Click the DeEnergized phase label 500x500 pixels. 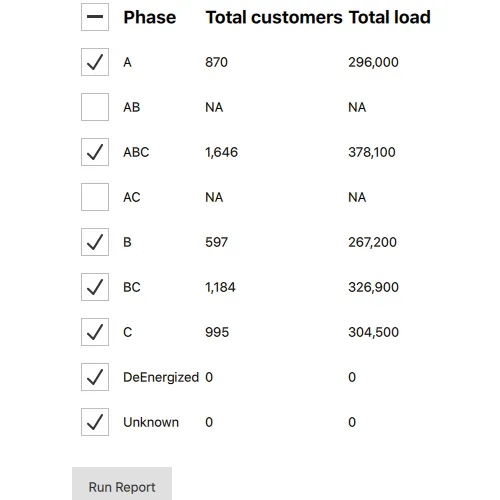tap(161, 377)
